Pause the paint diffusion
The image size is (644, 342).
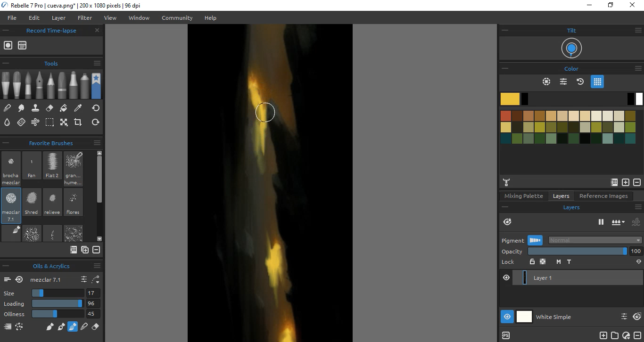click(601, 222)
